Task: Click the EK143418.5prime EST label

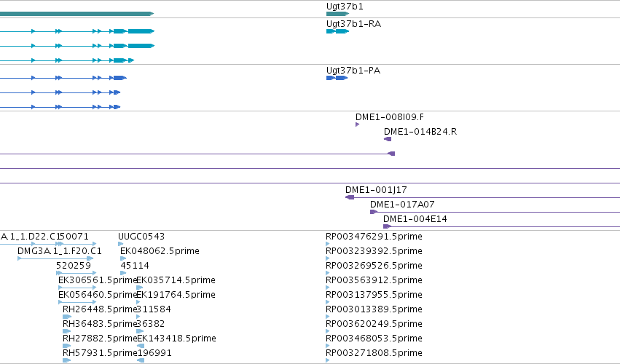Action: [x=176, y=339]
